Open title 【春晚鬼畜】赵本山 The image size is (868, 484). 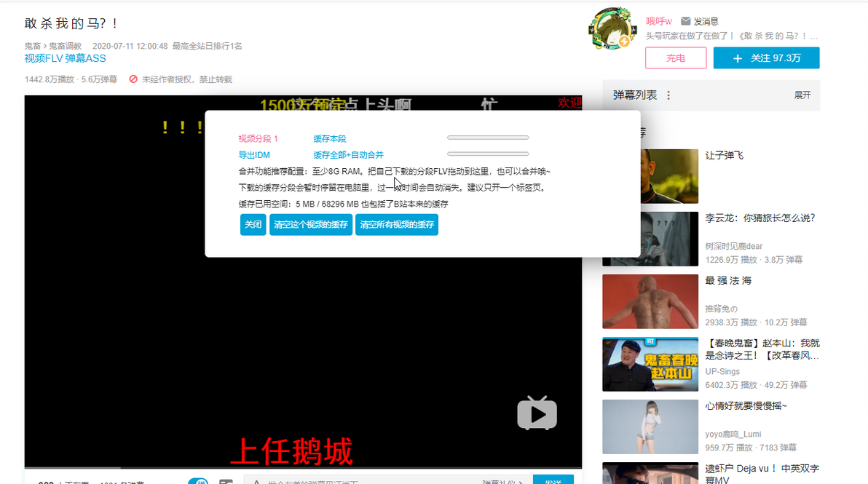click(x=762, y=349)
